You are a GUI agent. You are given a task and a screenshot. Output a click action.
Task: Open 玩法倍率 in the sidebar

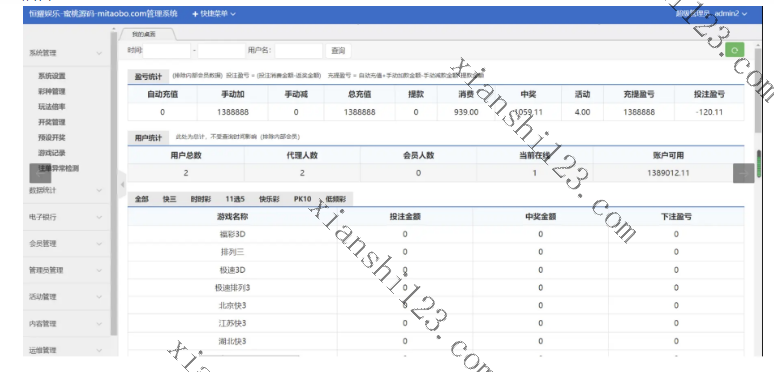click(52, 107)
